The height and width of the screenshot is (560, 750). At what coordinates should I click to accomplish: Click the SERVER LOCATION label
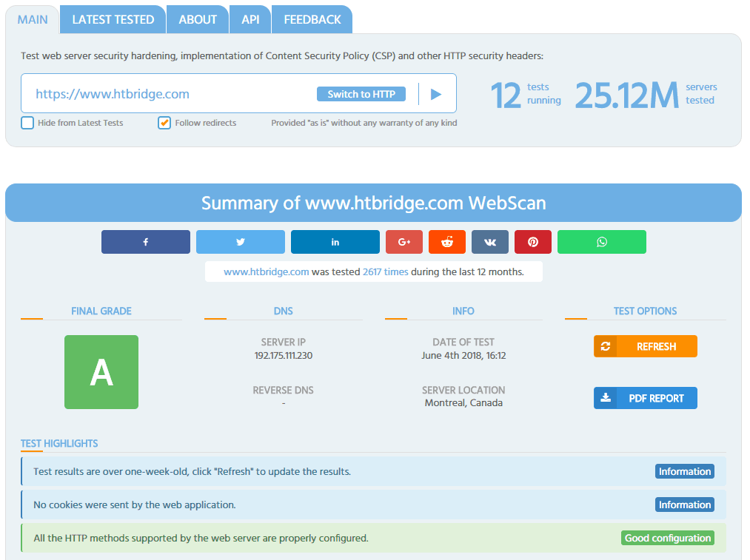tap(463, 391)
